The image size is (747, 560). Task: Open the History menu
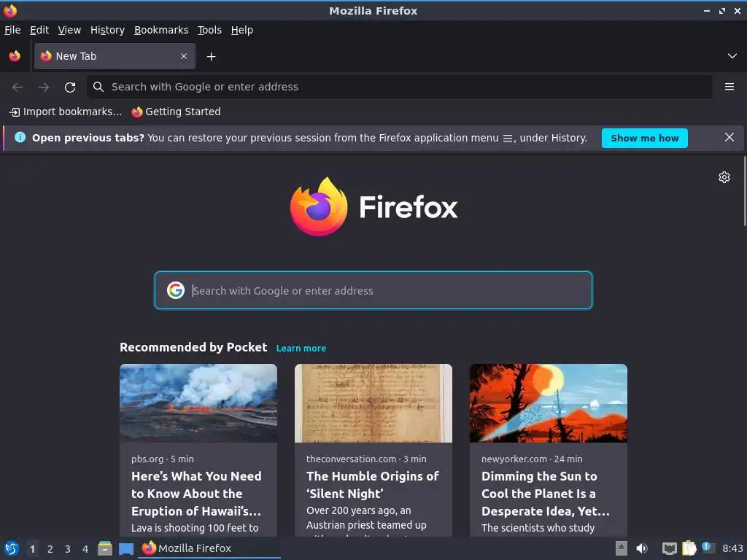tap(107, 30)
